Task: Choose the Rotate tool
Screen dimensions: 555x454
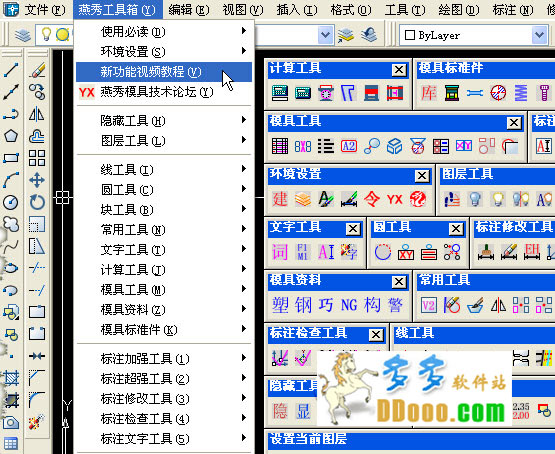Action: click(37, 202)
